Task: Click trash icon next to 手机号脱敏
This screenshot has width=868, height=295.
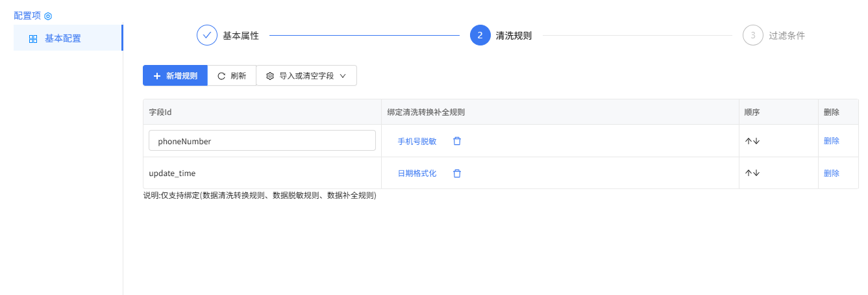Action: click(x=457, y=141)
